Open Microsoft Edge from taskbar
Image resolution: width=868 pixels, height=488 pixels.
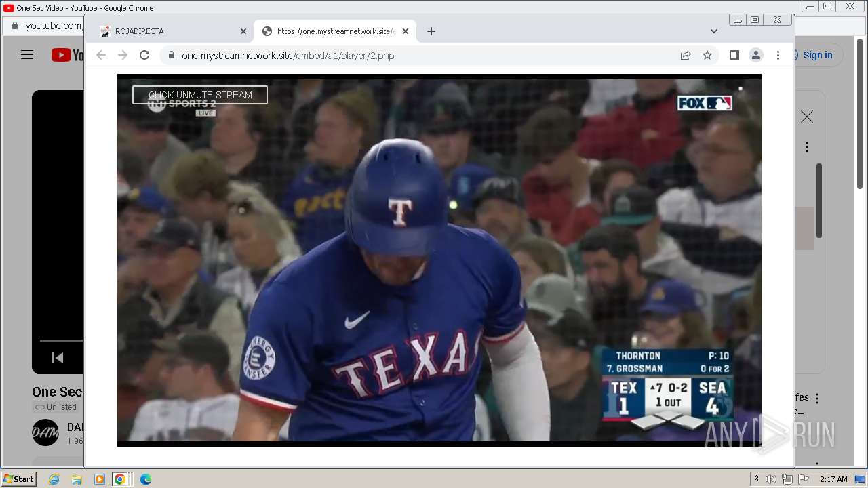click(x=145, y=479)
